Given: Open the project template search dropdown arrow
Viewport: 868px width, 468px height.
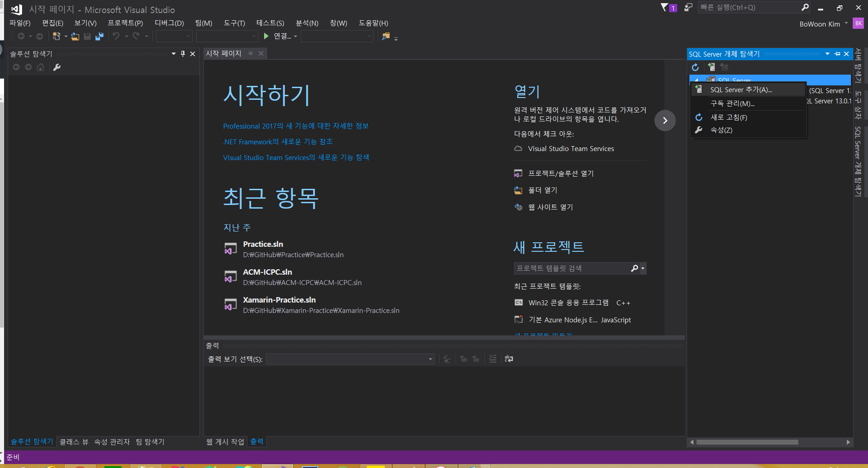Looking at the screenshot, I should 643,268.
